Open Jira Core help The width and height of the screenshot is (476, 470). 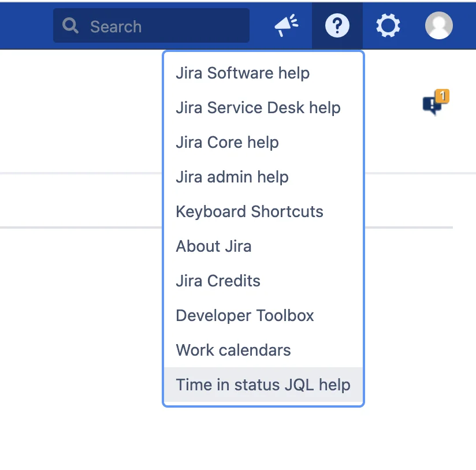click(263, 142)
